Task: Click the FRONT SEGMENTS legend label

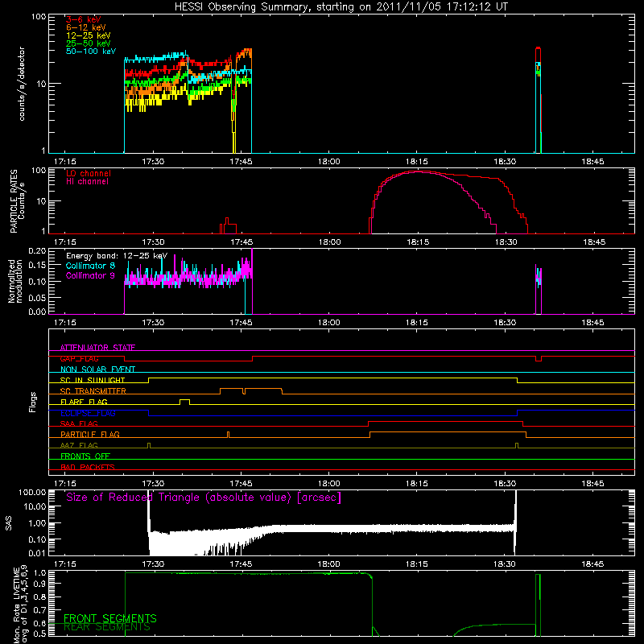Action: tap(110, 618)
